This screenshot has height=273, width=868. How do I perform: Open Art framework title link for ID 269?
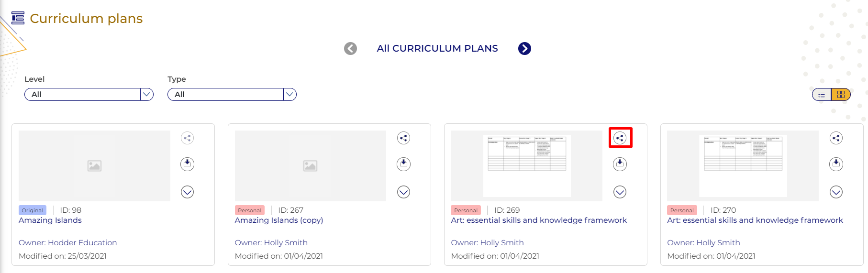(x=538, y=220)
